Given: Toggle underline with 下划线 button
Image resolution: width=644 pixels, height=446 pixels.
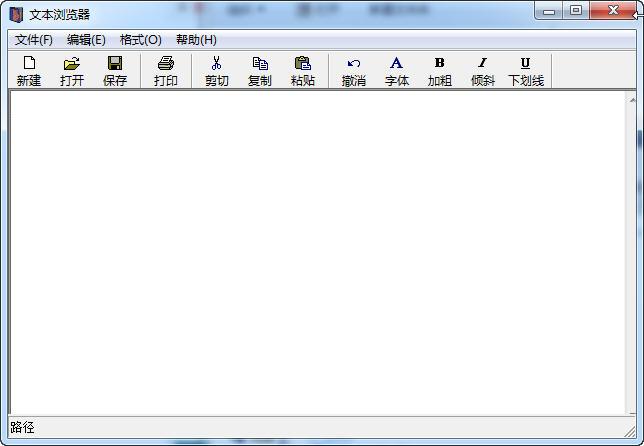Looking at the screenshot, I should pos(526,71).
